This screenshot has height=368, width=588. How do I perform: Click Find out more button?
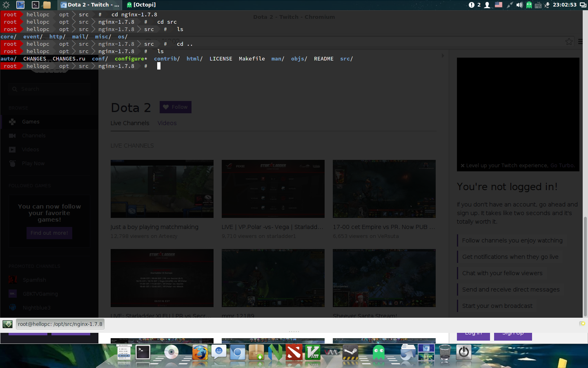coord(49,233)
